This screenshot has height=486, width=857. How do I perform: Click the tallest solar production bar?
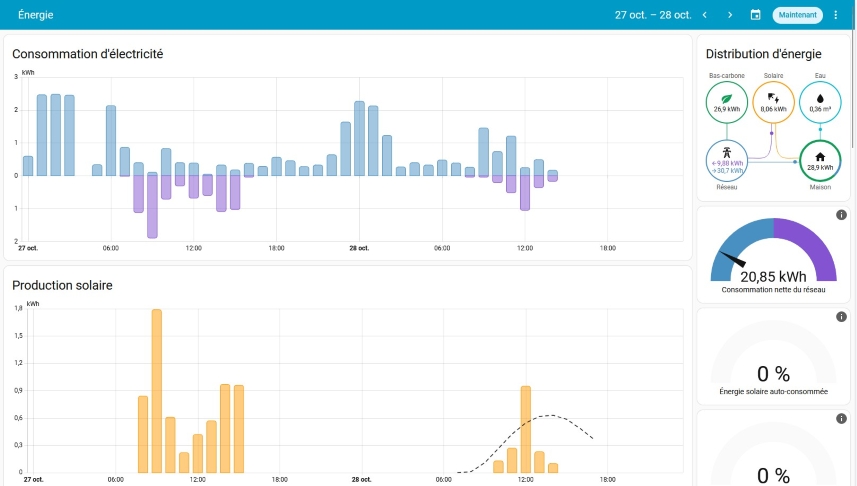click(x=157, y=390)
